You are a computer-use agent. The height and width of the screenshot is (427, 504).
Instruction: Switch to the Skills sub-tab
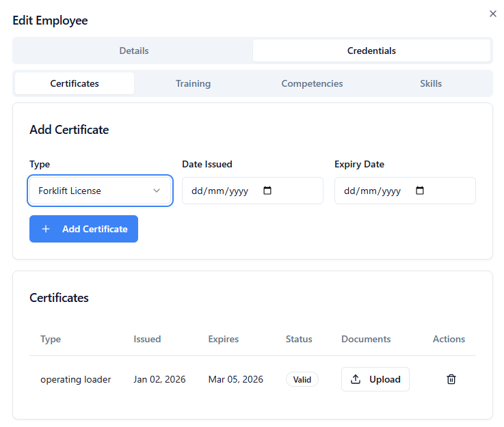(431, 83)
